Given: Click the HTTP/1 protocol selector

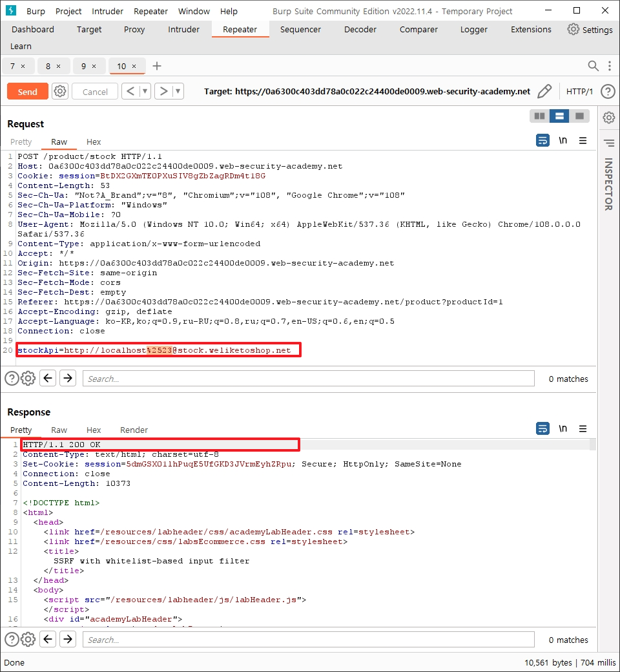Looking at the screenshot, I should tap(579, 91).
